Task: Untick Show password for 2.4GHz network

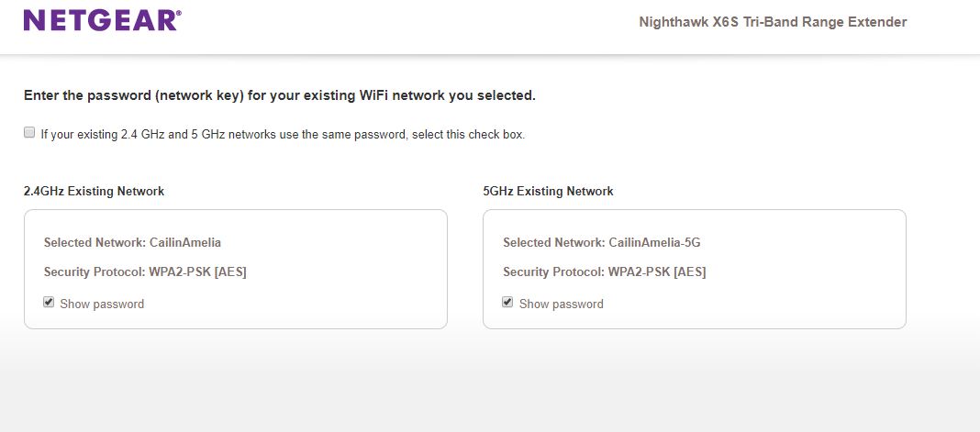Action: [49, 302]
